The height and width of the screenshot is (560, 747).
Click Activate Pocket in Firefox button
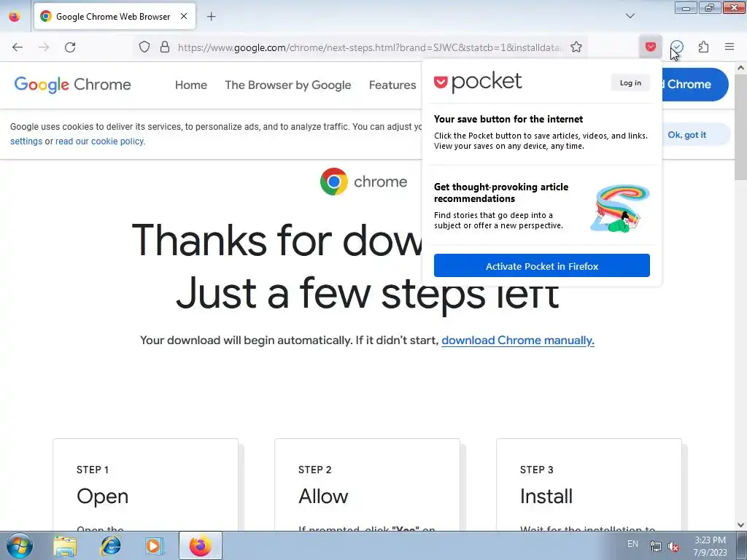pos(542,265)
